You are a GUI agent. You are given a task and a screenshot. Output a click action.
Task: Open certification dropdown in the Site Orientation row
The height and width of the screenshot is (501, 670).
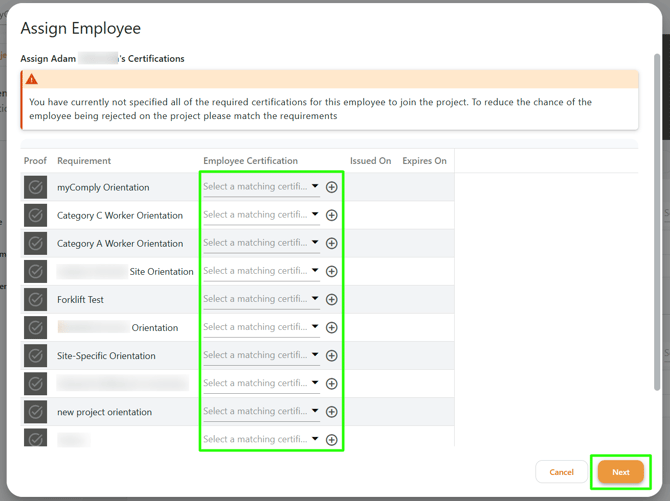tap(262, 271)
